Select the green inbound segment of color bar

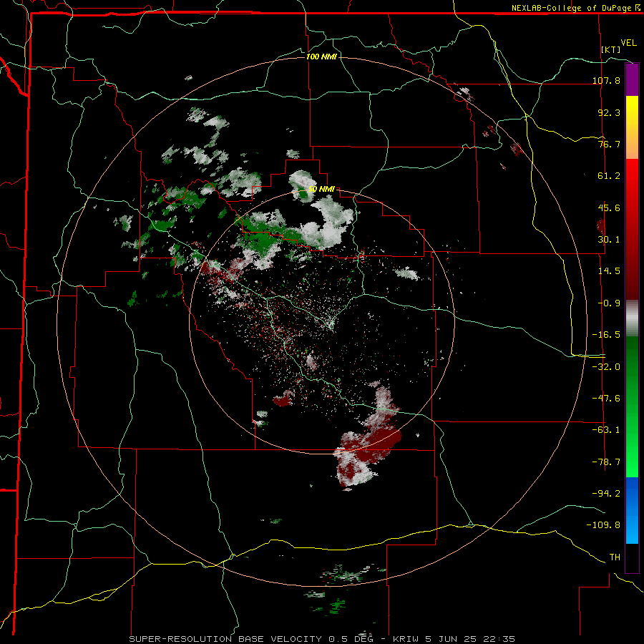(632, 406)
